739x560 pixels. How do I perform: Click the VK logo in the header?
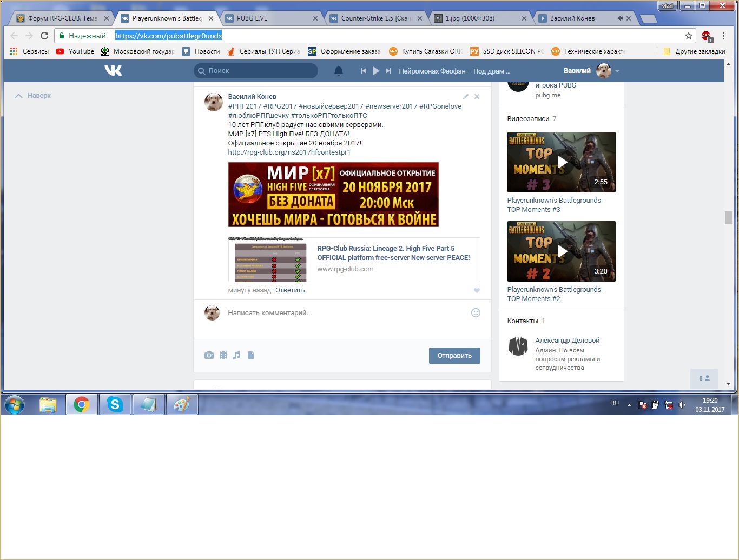pyautogui.click(x=113, y=70)
